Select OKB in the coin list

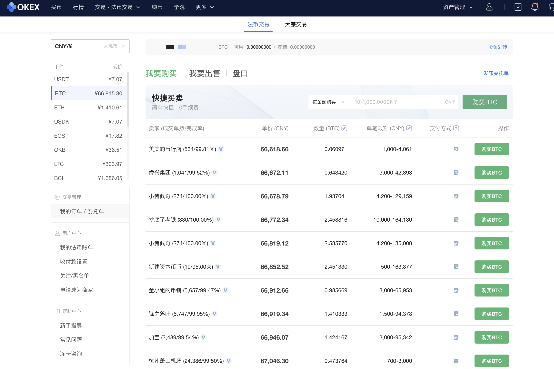click(88, 150)
